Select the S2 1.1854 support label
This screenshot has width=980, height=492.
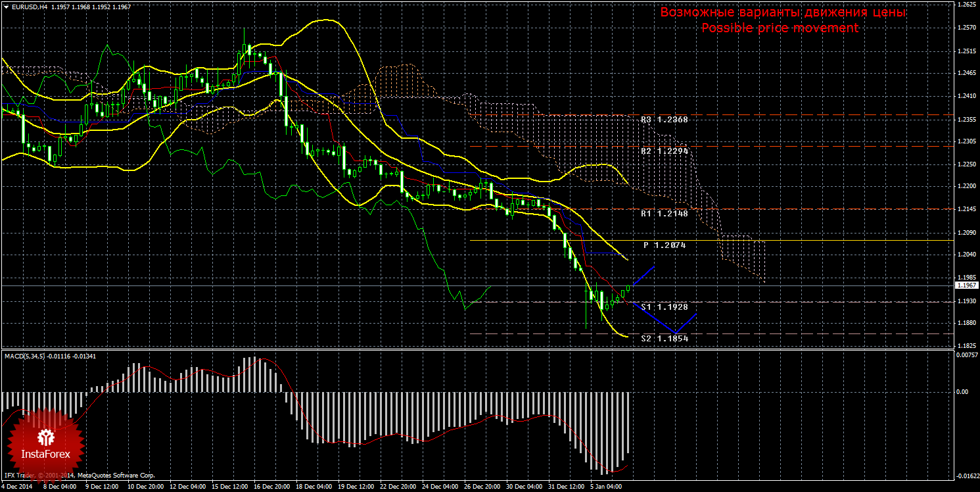664,338
